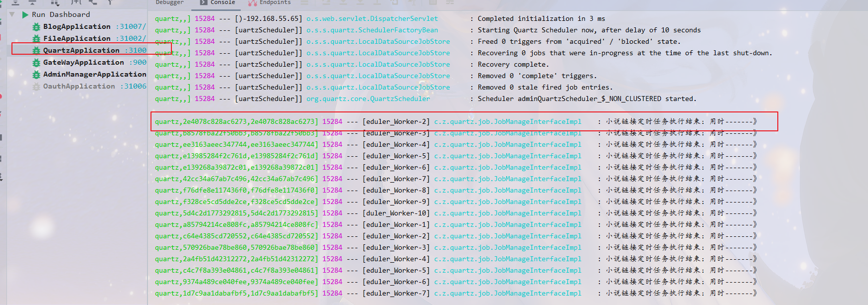
Task: Click the eduler_Worker-10 log line in console
Action: click(x=397, y=213)
